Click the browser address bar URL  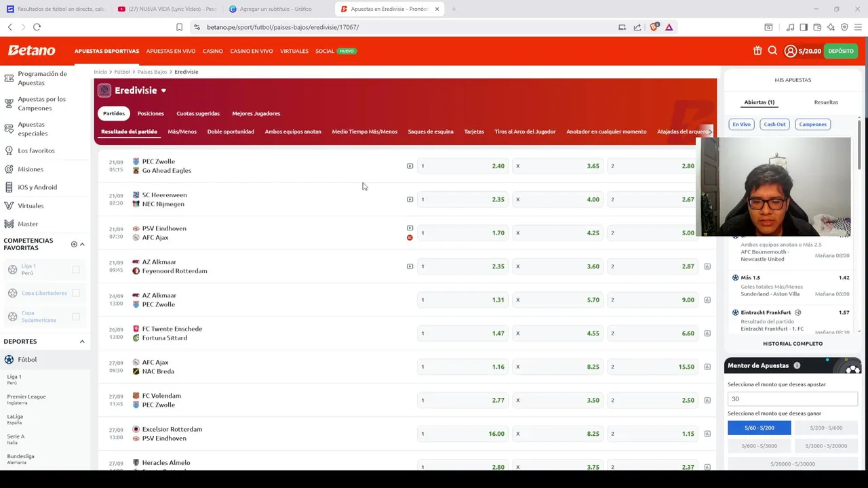pyautogui.click(x=283, y=27)
